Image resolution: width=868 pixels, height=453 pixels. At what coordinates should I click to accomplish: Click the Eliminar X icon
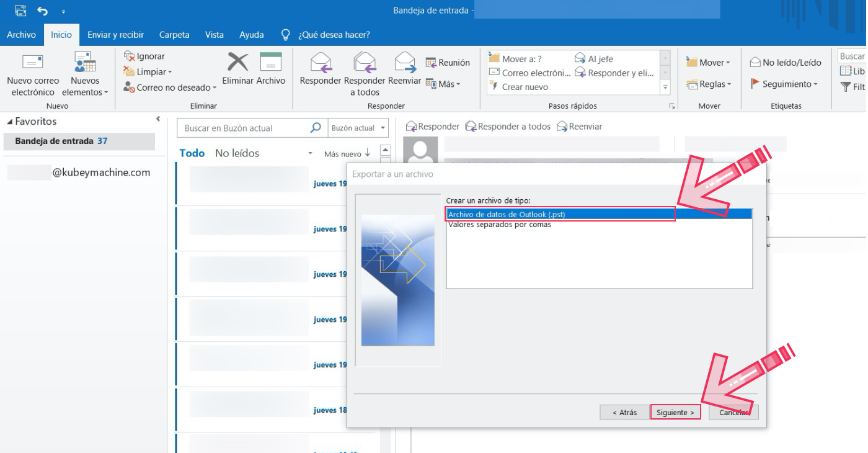tap(237, 62)
